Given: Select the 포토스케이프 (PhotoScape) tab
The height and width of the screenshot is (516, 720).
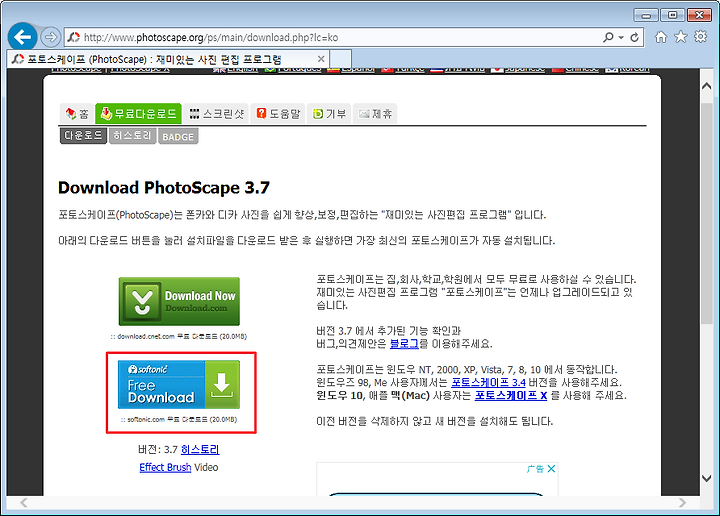Looking at the screenshot, I should (168, 59).
